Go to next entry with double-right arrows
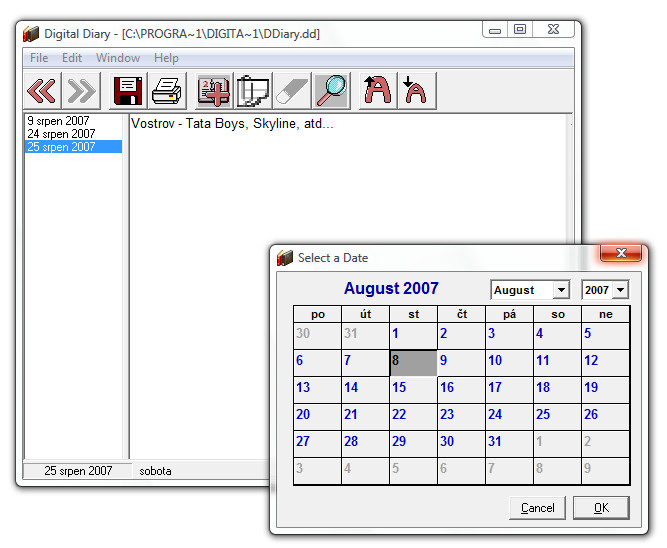Screen dimensions: 667x548 (x=81, y=91)
